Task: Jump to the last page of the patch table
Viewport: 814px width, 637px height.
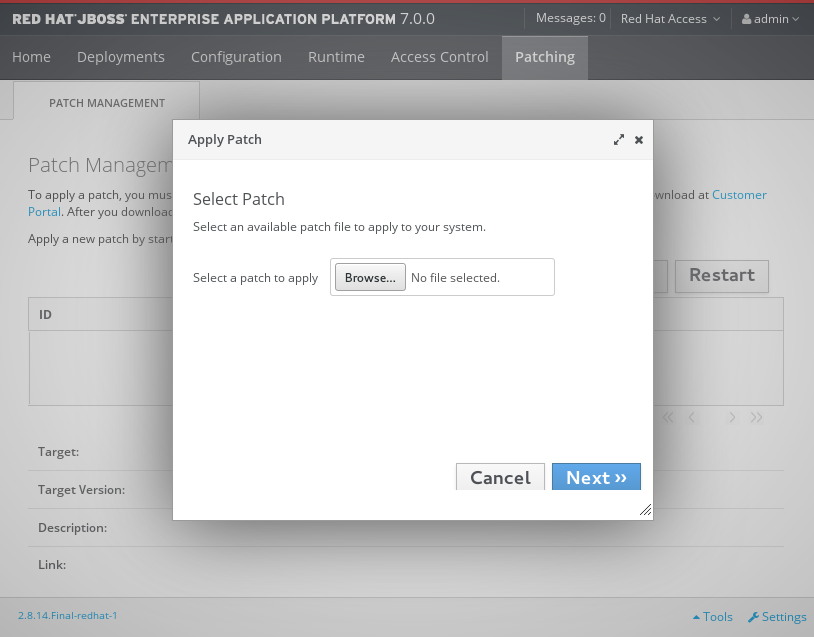Action: pos(756,418)
